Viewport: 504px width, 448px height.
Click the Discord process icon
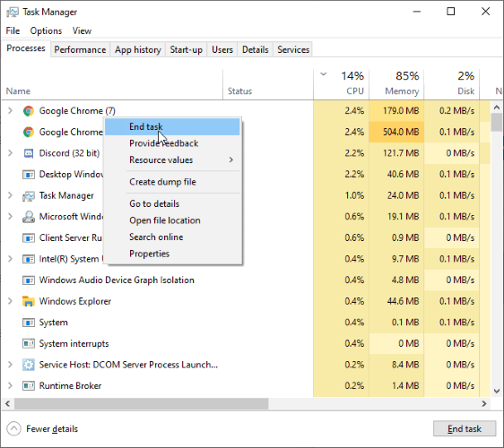click(29, 153)
